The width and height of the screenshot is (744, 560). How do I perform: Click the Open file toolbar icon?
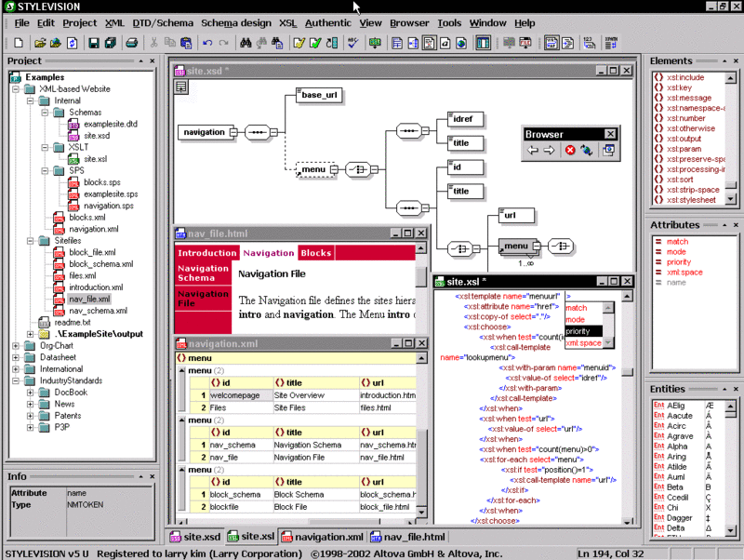point(40,43)
